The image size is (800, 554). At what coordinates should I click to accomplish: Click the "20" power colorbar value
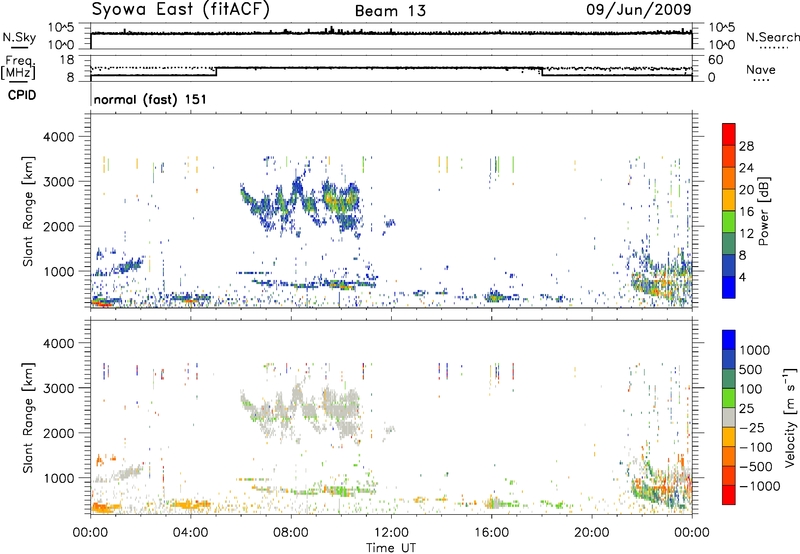coord(746,190)
